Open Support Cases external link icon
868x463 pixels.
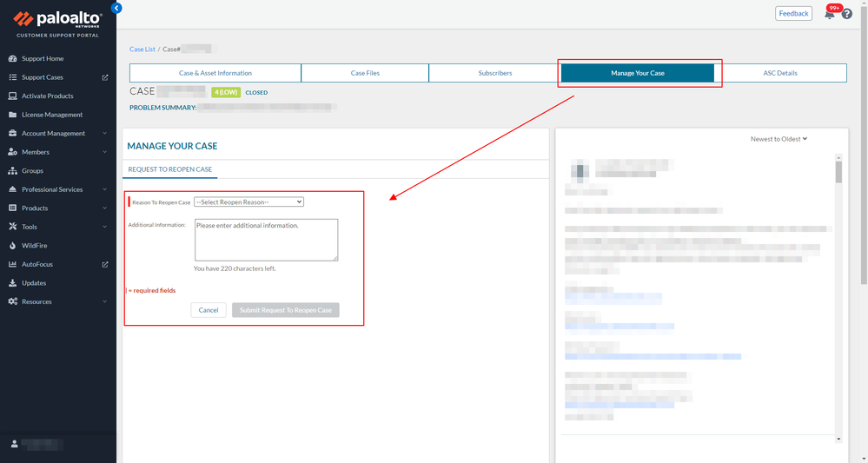point(105,77)
